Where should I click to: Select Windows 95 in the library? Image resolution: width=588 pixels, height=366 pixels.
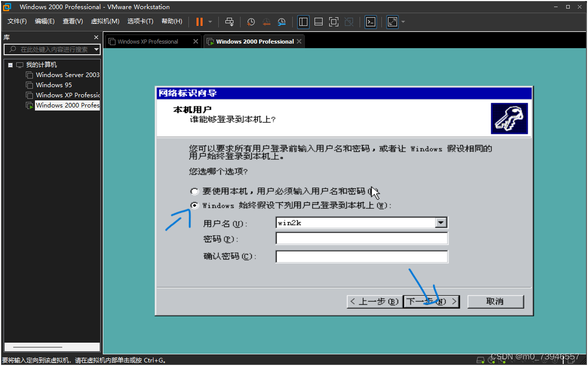tap(54, 85)
